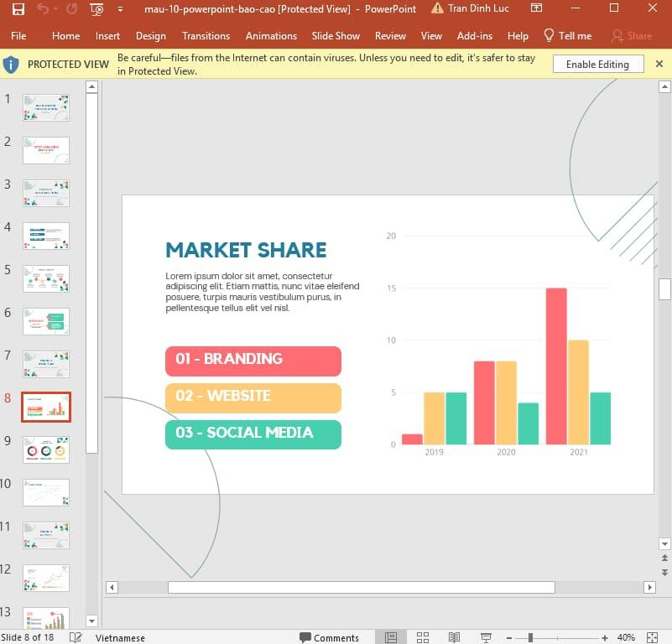Start slideshow from current slide via status bar
672x644 pixels.
(x=485, y=637)
